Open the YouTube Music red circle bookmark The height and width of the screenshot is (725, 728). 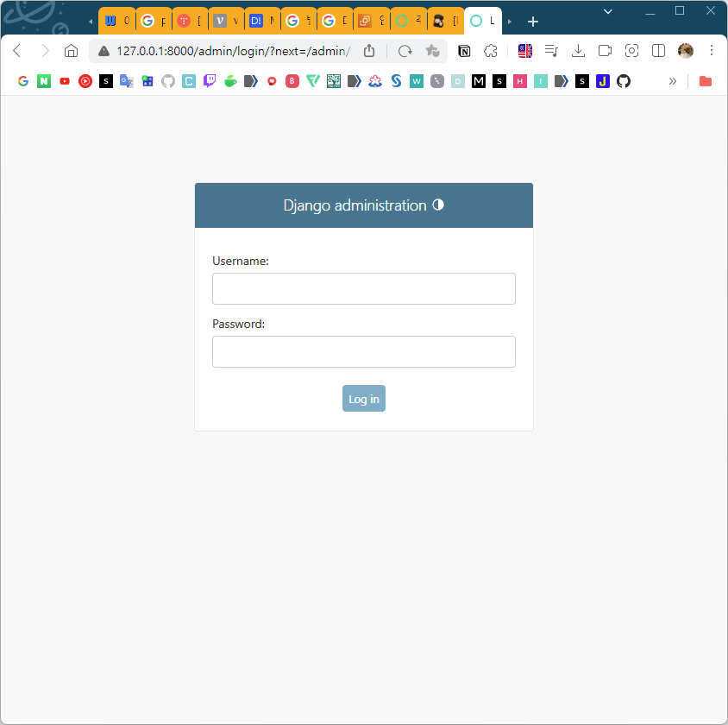pyautogui.click(x=85, y=81)
